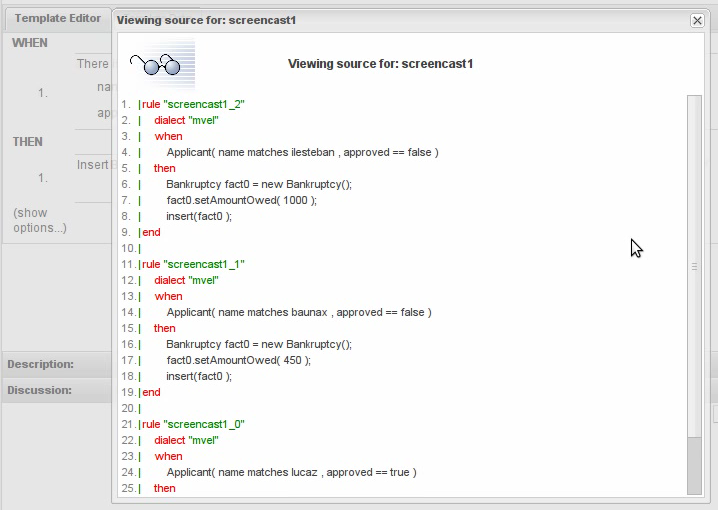Switch to the Template Editor tab
Viewport: 718px width, 510px height.
point(55,19)
